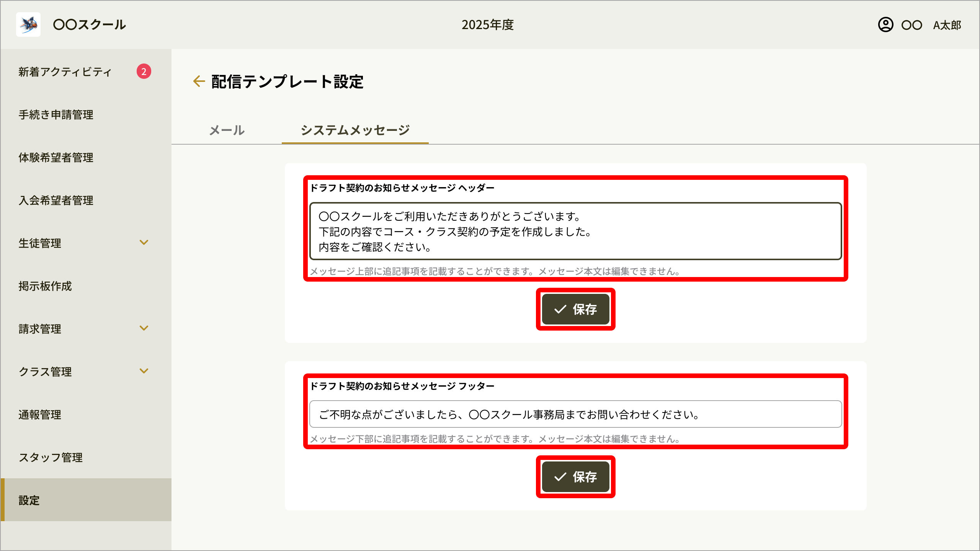Select the システムメッセージ tab
980x551 pixels.
click(x=355, y=130)
